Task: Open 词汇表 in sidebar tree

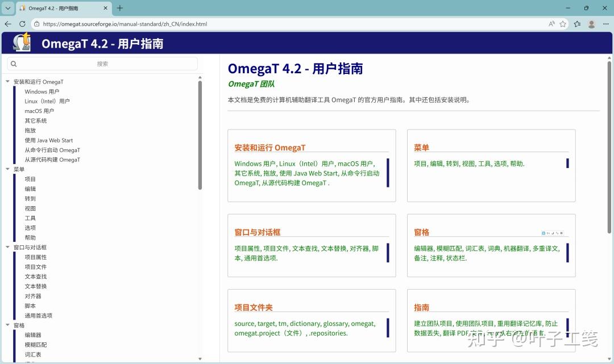Action: pos(33,354)
